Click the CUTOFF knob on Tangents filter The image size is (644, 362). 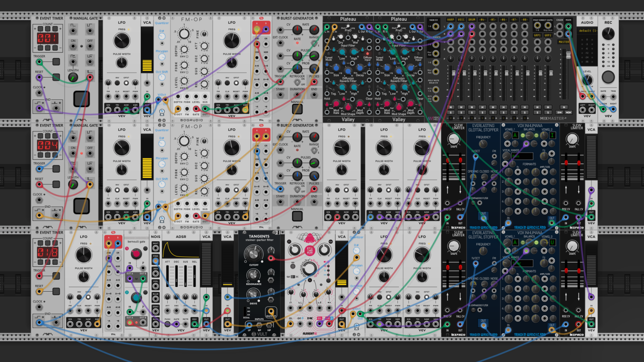(254, 253)
